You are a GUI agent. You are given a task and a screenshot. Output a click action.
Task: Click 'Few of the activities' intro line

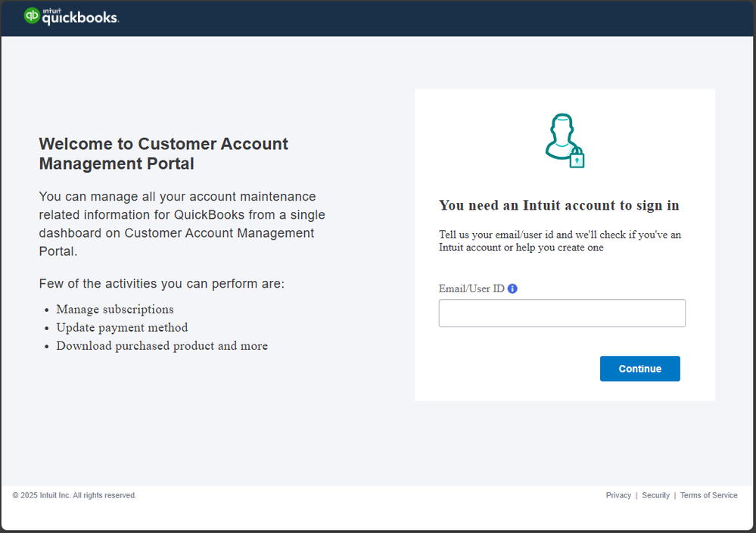click(x=162, y=284)
